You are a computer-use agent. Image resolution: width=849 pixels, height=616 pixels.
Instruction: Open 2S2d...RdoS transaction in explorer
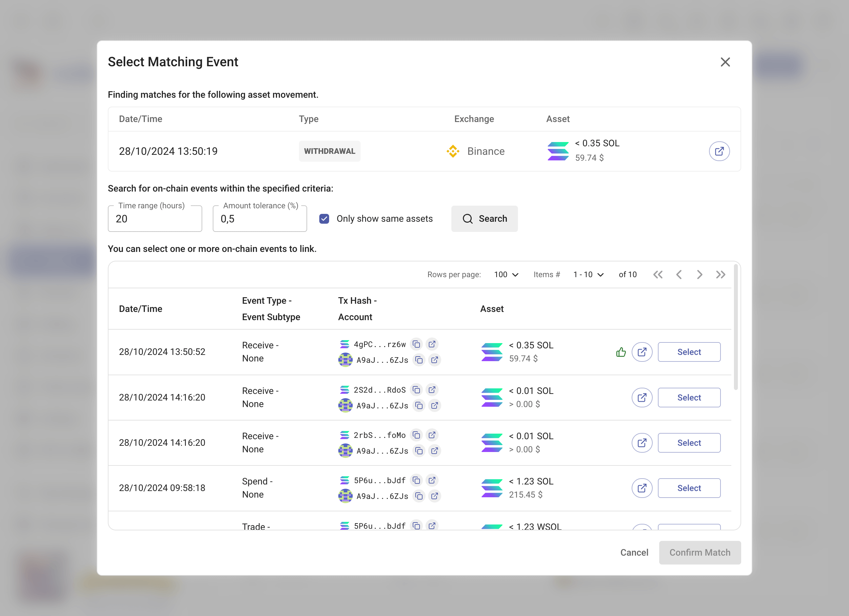pyautogui.click(x=432, y=390)
